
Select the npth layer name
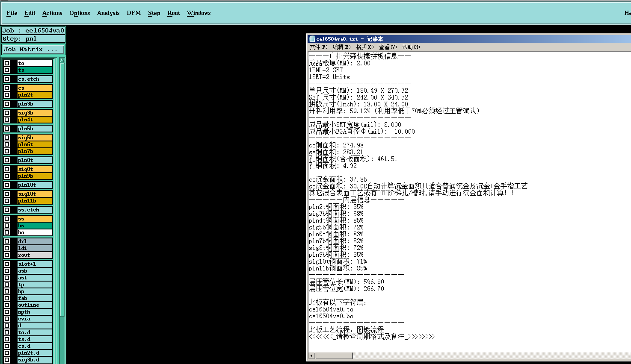click(x=35, y=312)
